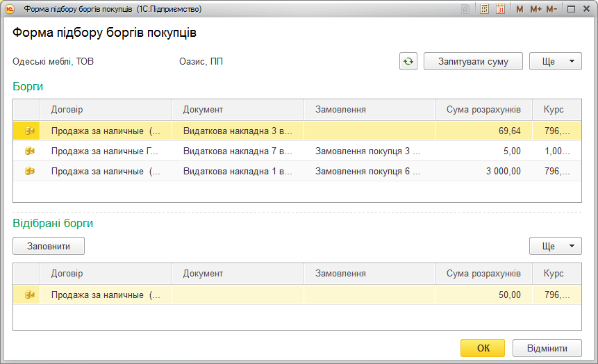
Task: Click the amount 69,64 cell
Action: 483,131
